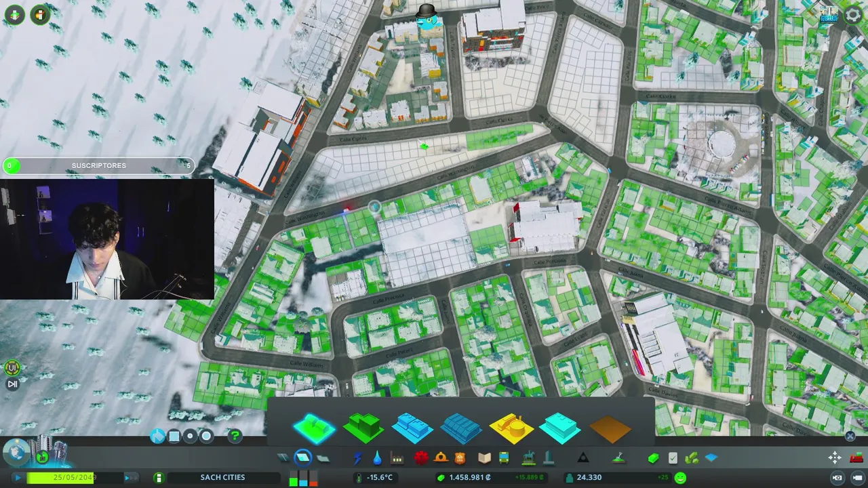Open zoning help question mark
Screen dimensions: 868x488
tap(235, 436)
